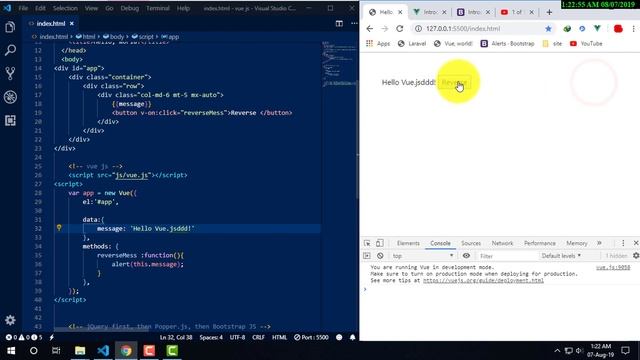Viewport: 640px width, 360px height.
Task: Bookmark this page with the star icon
Action: pyautogui.click(x=548, y=29)
